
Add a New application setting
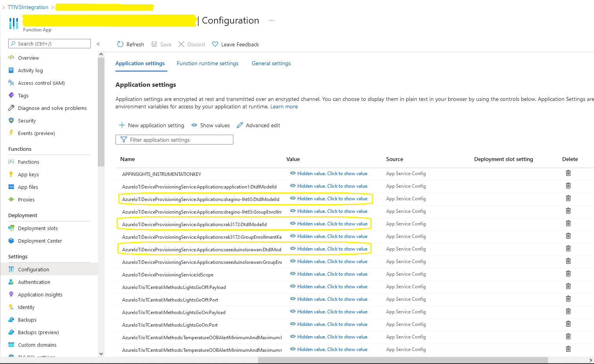[x=152, y=125]
